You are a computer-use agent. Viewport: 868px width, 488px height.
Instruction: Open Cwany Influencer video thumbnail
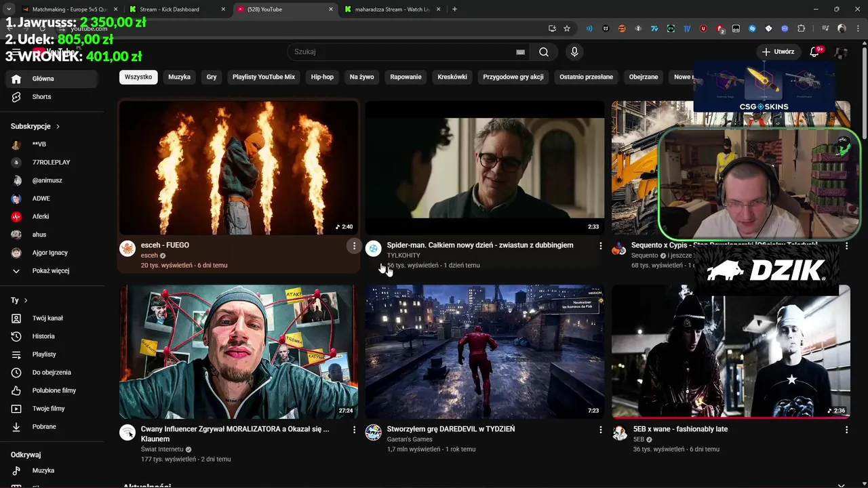239,351
